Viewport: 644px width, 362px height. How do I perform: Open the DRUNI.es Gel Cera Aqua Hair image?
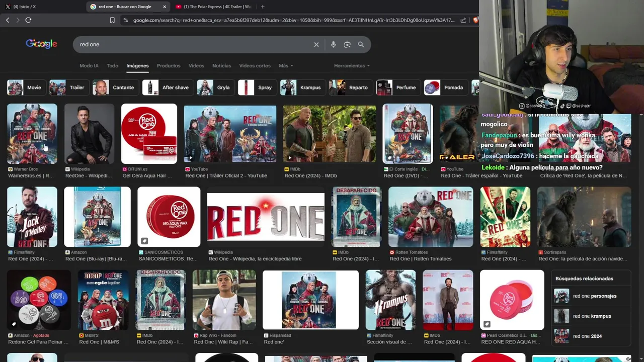[149, 134]
